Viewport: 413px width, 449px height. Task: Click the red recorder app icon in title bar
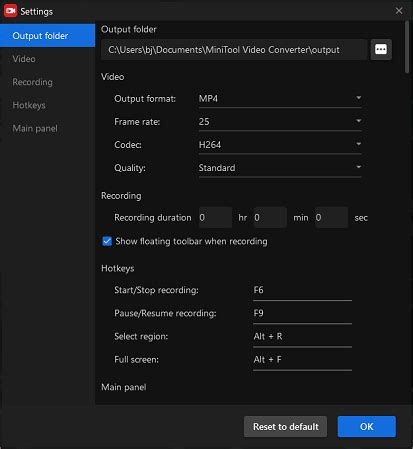[x=10, y=11]
